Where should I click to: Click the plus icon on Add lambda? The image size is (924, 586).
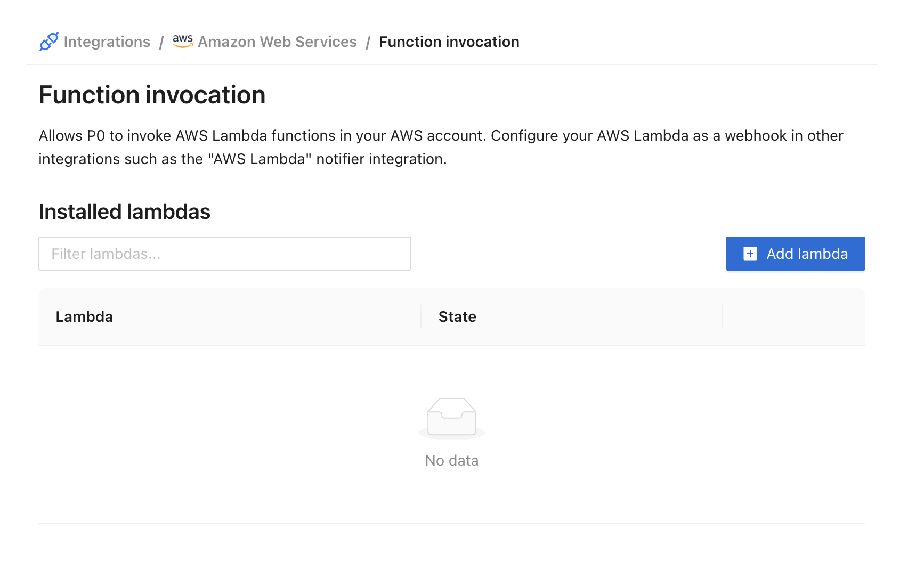[750, 254]
